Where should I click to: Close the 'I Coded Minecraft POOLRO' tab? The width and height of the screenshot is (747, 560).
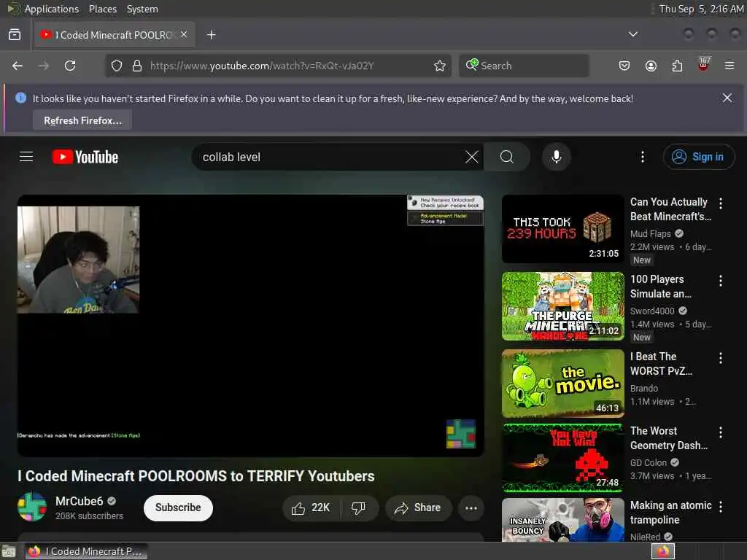pos(184,34)
